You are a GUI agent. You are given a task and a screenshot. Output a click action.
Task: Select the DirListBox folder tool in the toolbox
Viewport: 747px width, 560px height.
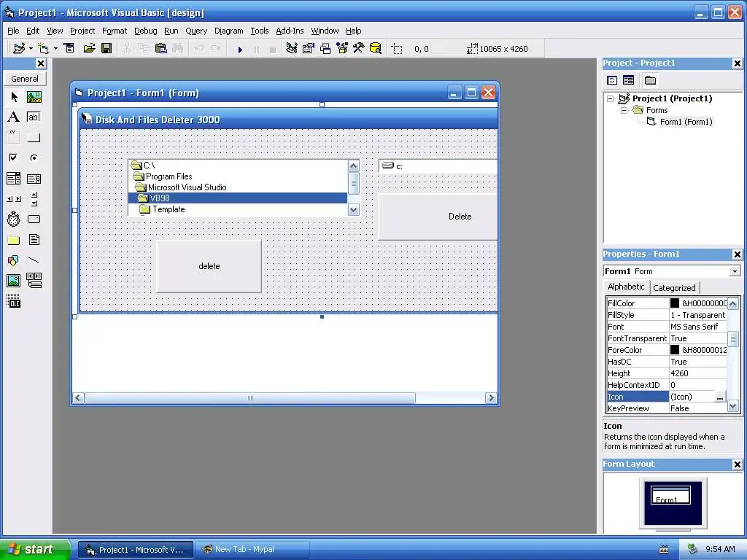click(14, 240)
